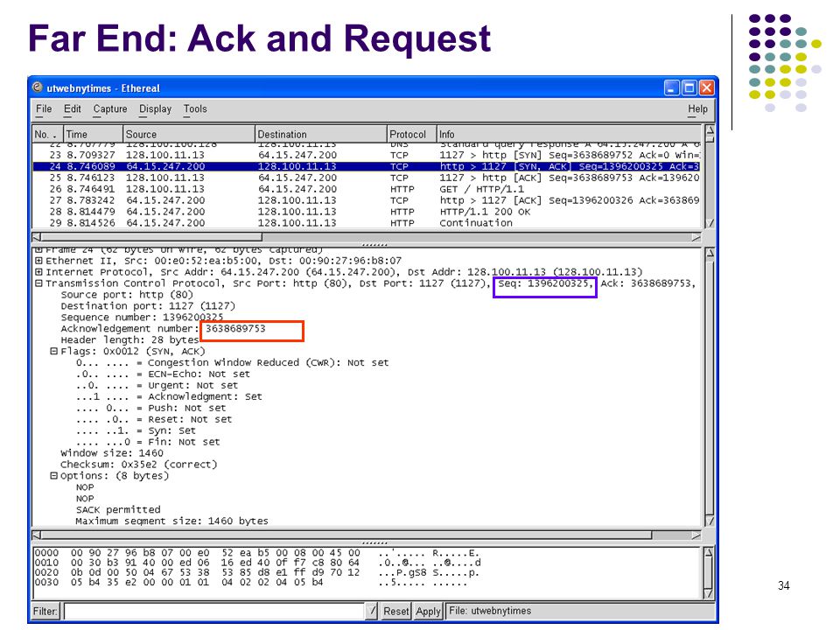Image resolution: width=840 pixels, height=630 pixels.
Task: Maximize the Ethereal window
Action: click(x=689, y=87)
